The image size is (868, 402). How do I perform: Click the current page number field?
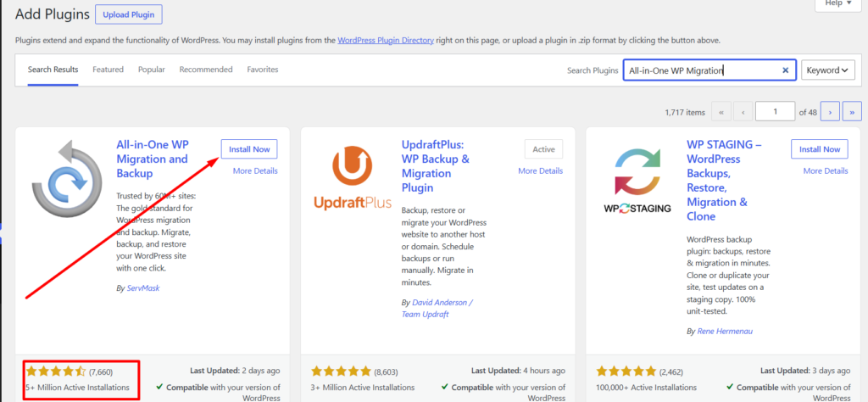(775, 111)
